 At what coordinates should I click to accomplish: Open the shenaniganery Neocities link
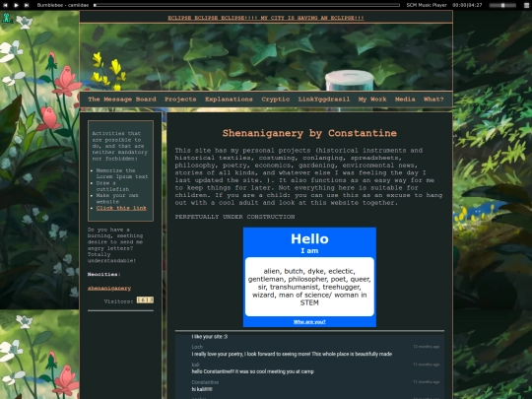pyautogui.click(x=109, y=288)
